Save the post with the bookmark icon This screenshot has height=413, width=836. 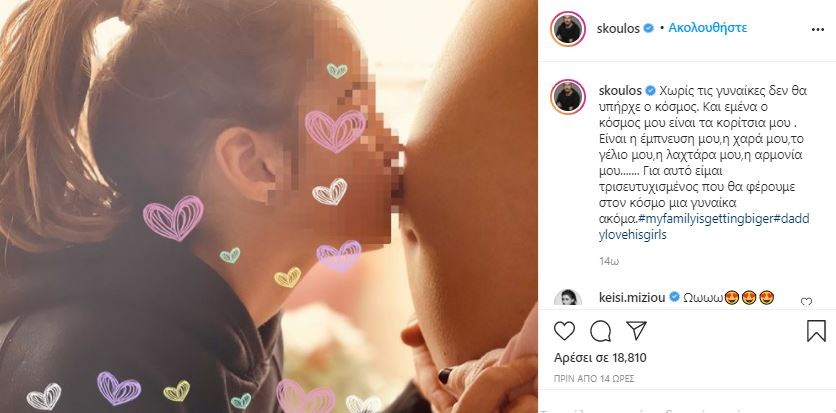click(816, 331)
